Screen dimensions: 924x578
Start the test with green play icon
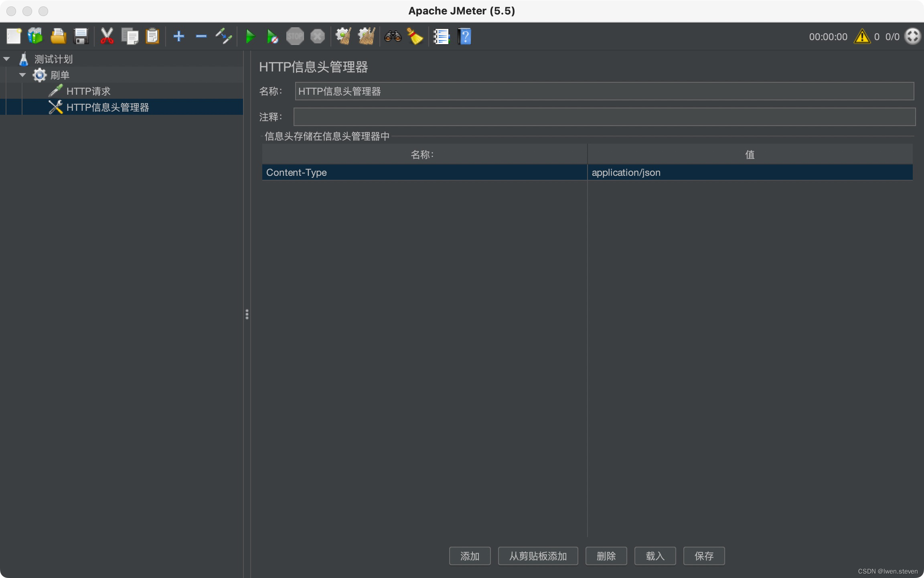pos(250,37)
